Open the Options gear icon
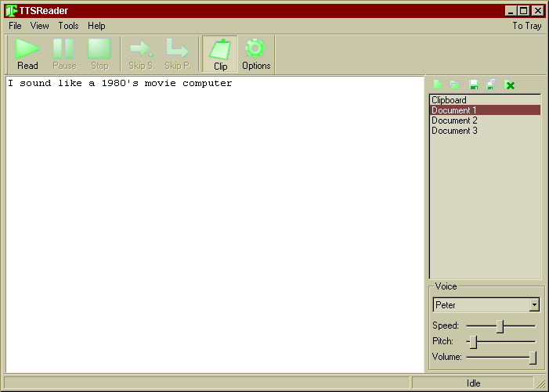This screenshot has width=549, height=392. click(x=256, y=54)
